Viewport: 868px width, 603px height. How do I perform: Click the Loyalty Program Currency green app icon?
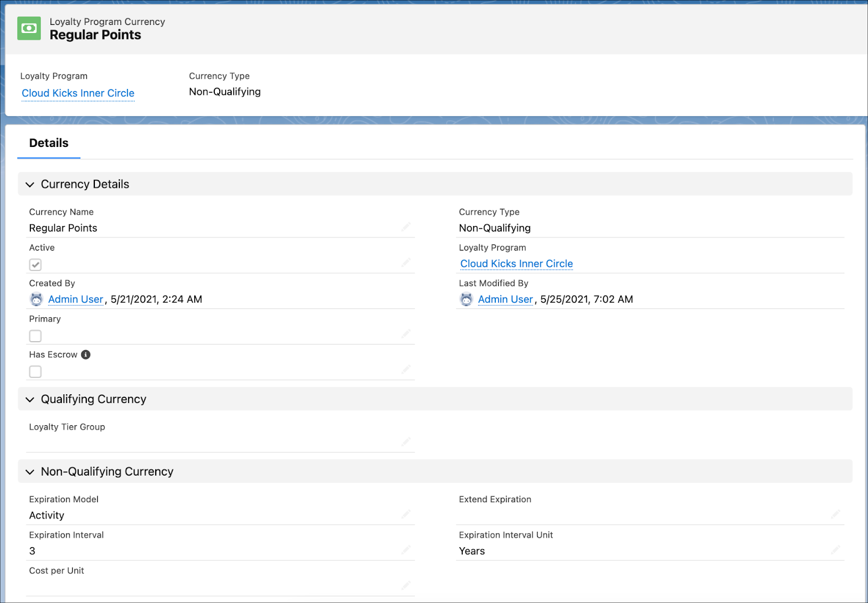coord(29,28)
